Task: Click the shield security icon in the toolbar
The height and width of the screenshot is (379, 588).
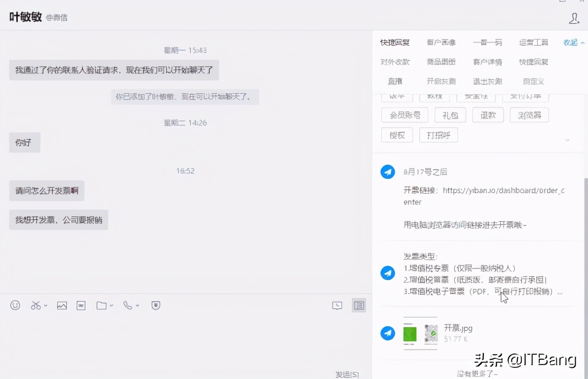Action: [156, 305]
